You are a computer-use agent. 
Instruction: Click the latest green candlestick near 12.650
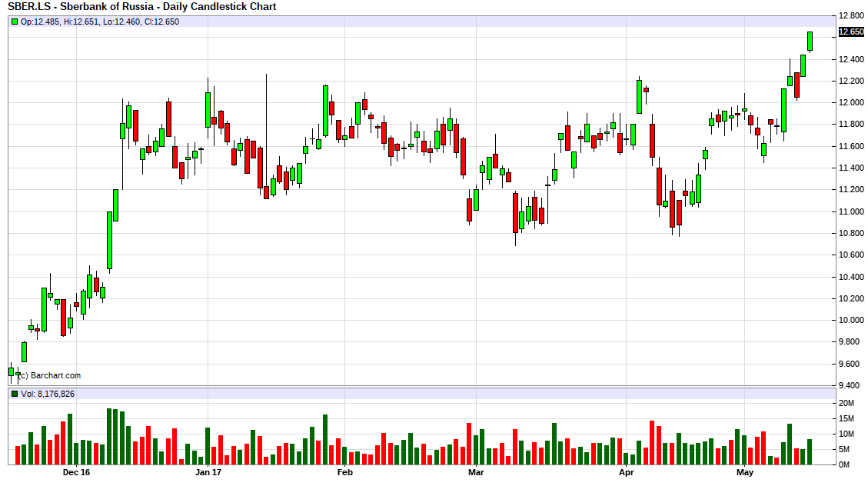tap(810, 42)
